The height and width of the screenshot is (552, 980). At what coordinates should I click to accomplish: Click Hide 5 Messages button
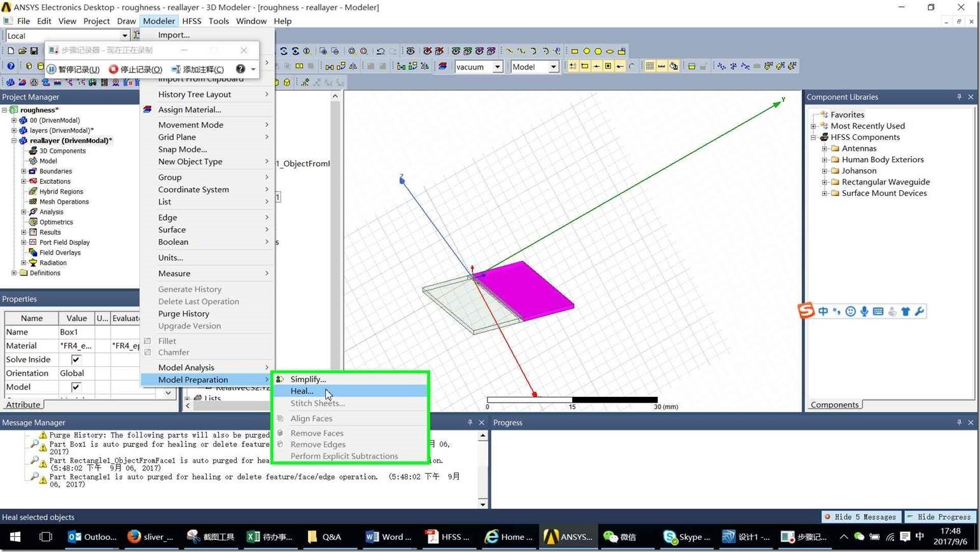coord(860,517)
